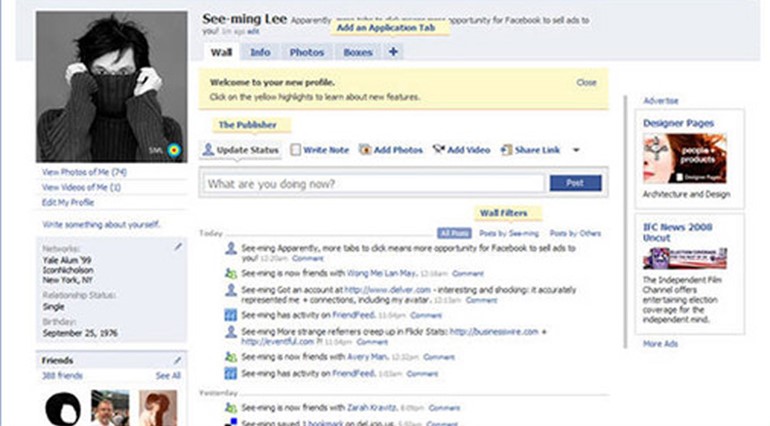Screen dimensions: 770x426
Task: Click the large profile photo
Action: pos(111,87)
